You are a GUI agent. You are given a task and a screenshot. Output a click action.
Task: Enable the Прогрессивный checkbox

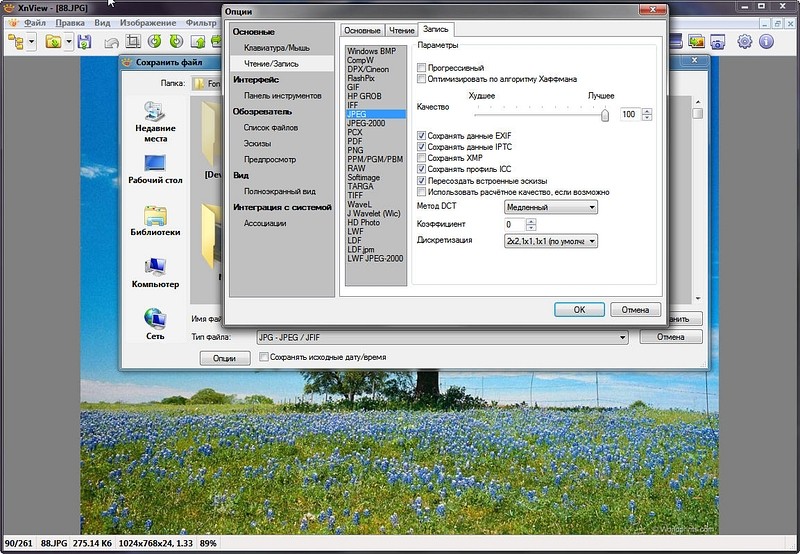(x=421, y=67)
